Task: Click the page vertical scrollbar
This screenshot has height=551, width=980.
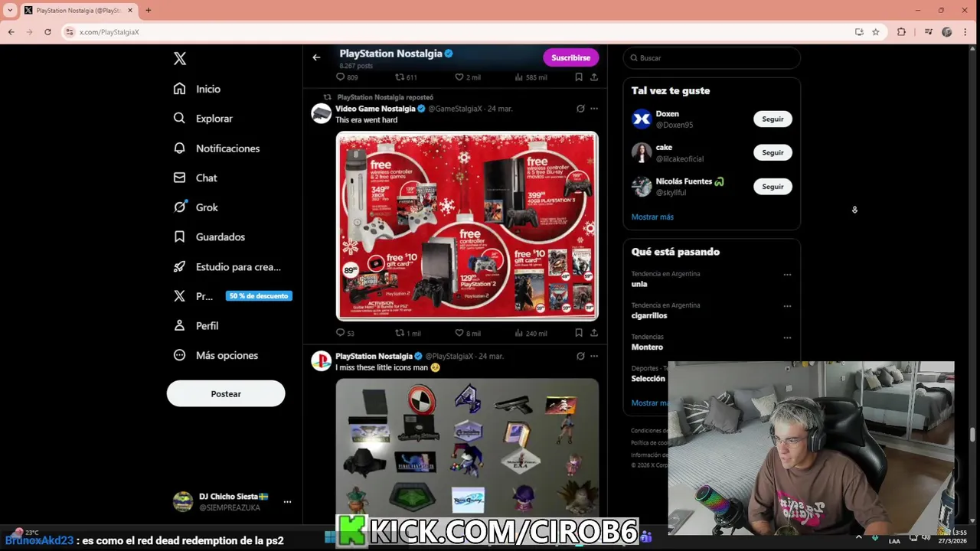Action: click(x=972, y=435)
